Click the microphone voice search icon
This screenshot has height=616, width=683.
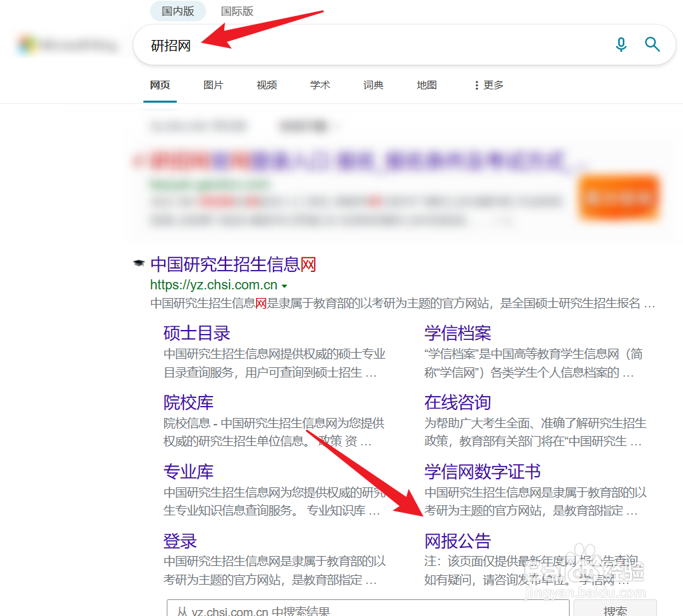tap(621, 45)
